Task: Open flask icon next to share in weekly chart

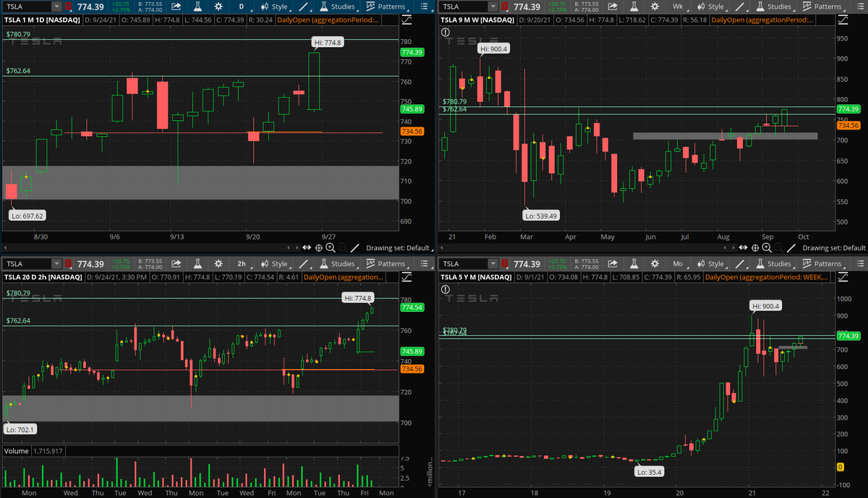Action: click(635, 6)
